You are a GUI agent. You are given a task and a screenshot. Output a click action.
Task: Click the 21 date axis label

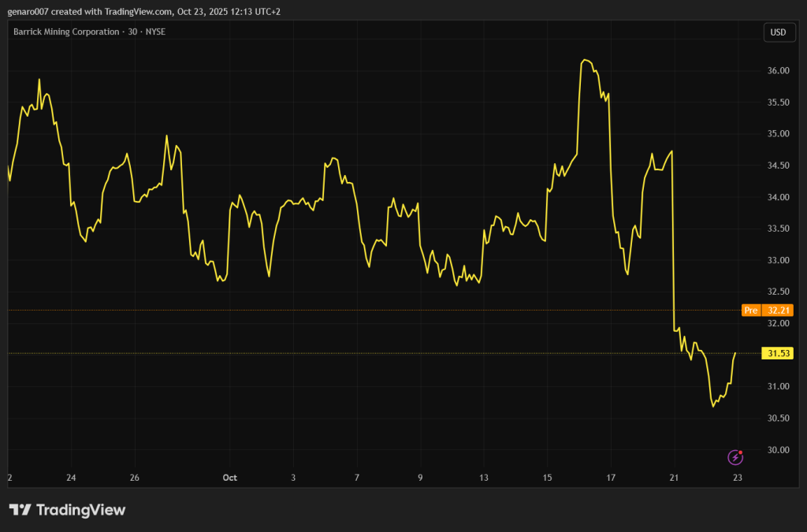coord(674,478)
